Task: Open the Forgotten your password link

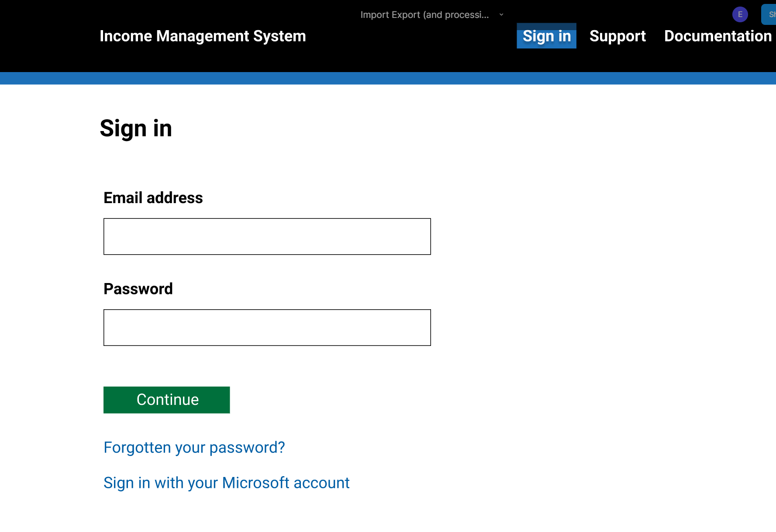Action: [x=194, y=447]
